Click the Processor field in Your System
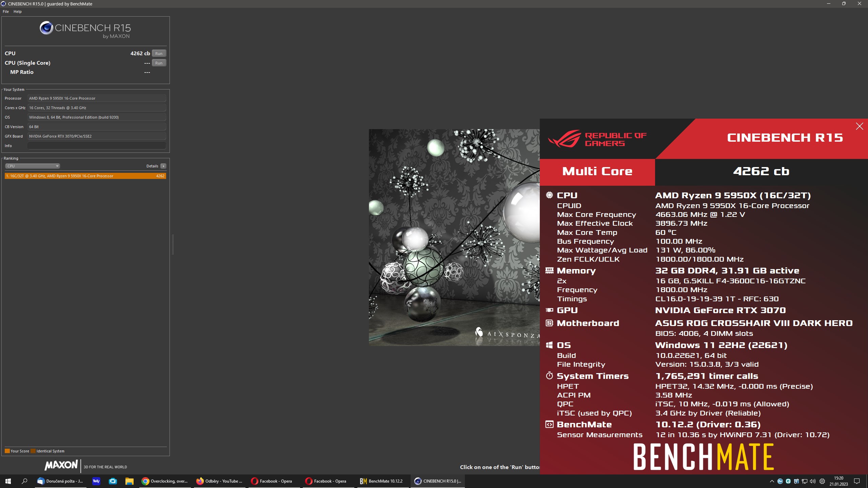Viewport: 868px width, 488px height. [x=97, y=98]
